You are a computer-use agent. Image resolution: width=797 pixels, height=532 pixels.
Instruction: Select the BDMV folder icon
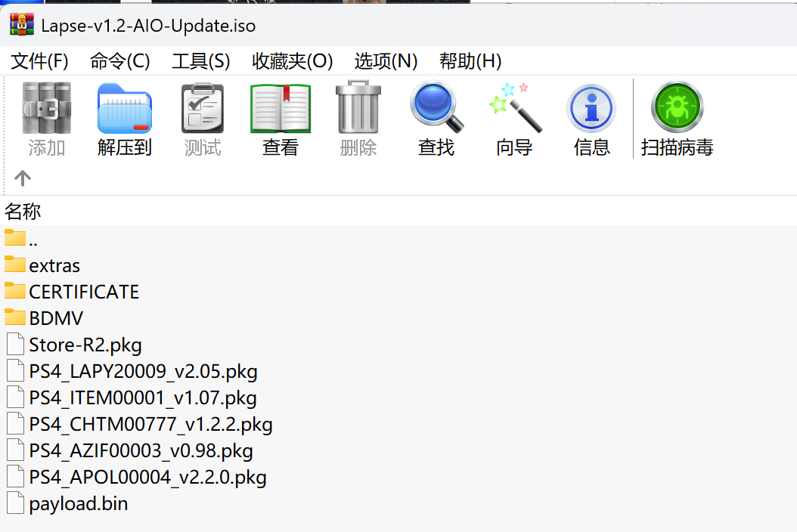[x=14, y=317]
